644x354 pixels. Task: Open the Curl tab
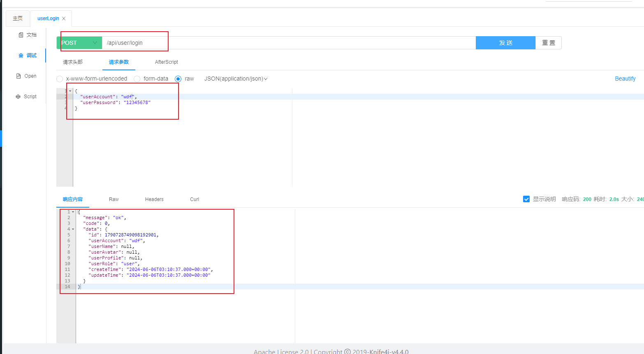pyautogui.click(x=195, y=199)
